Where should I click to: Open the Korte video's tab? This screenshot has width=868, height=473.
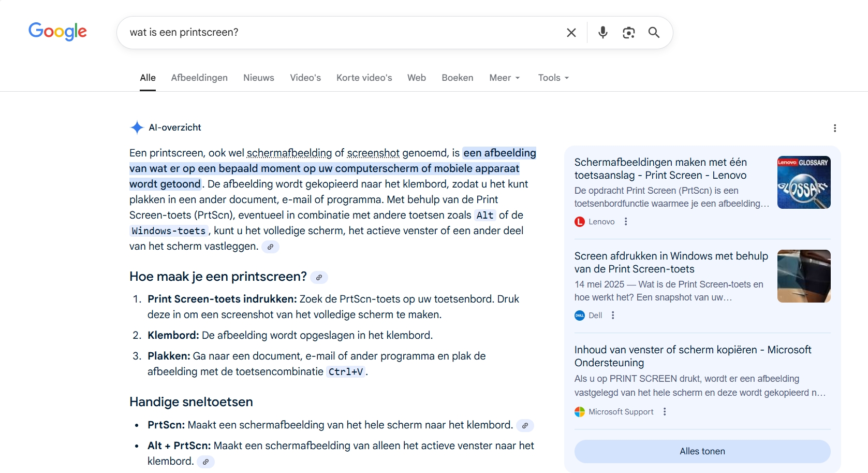[364, 78]
